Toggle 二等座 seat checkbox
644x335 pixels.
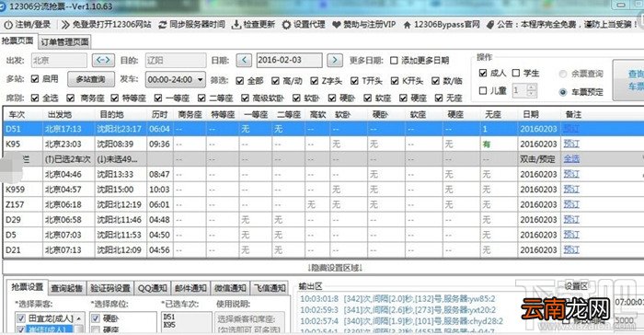[201, 98]
